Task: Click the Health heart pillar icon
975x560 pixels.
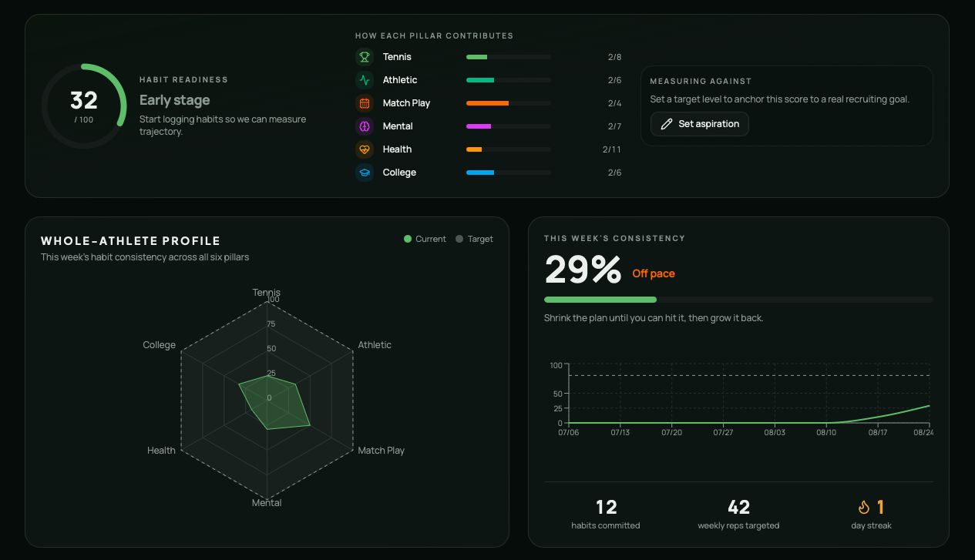Action: 365,149
